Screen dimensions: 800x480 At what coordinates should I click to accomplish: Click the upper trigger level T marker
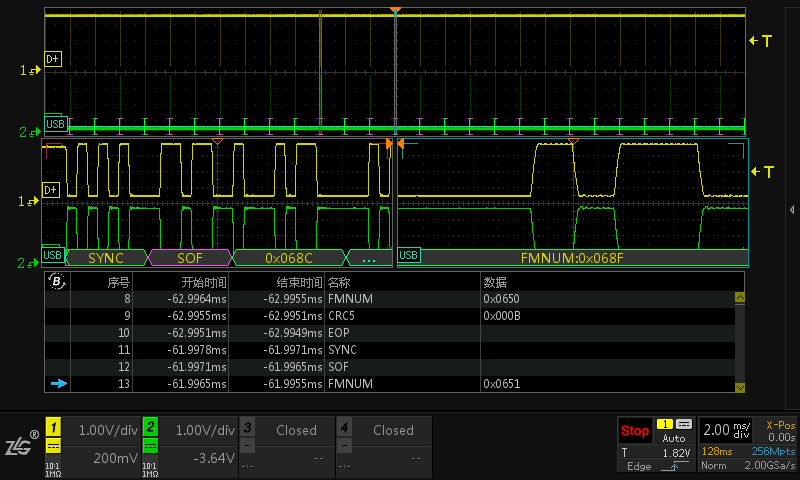pos(761,41)
